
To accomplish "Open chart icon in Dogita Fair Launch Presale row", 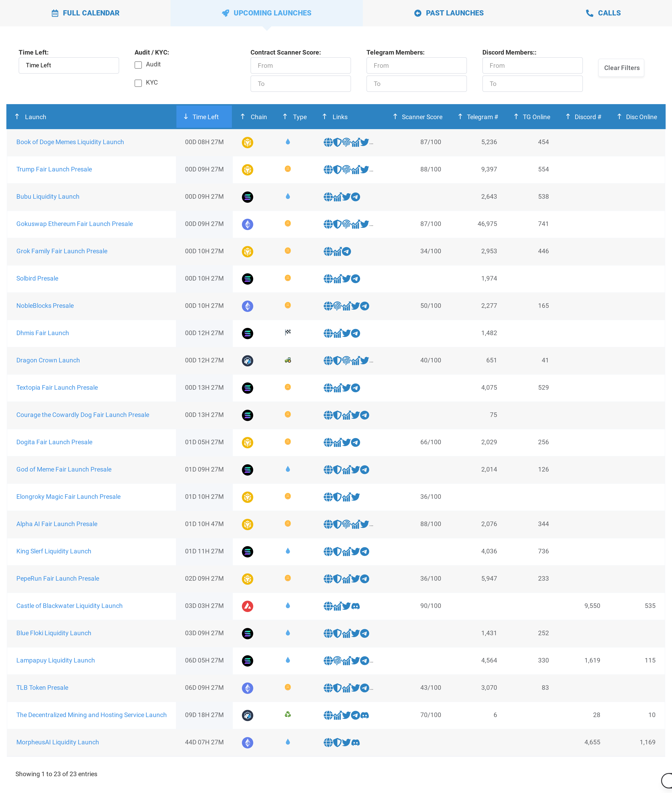I will 337,442.
